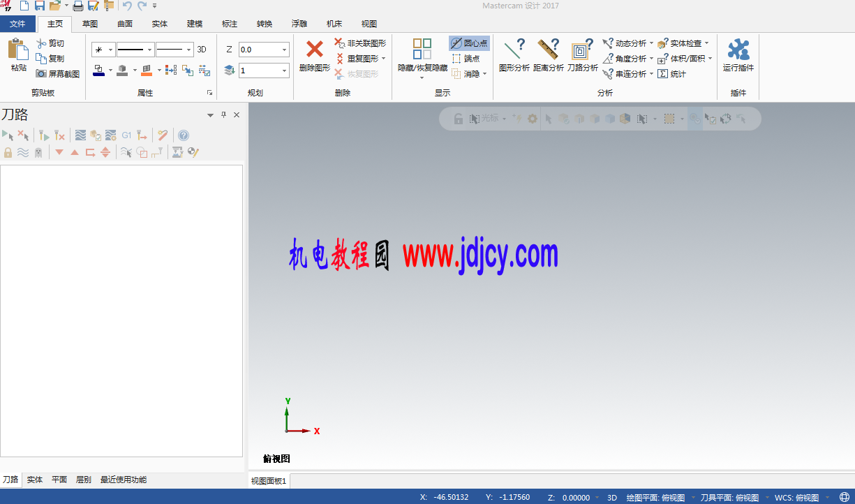
Task: Click the verify cube-with-clipboard icon
Action: 96,135
